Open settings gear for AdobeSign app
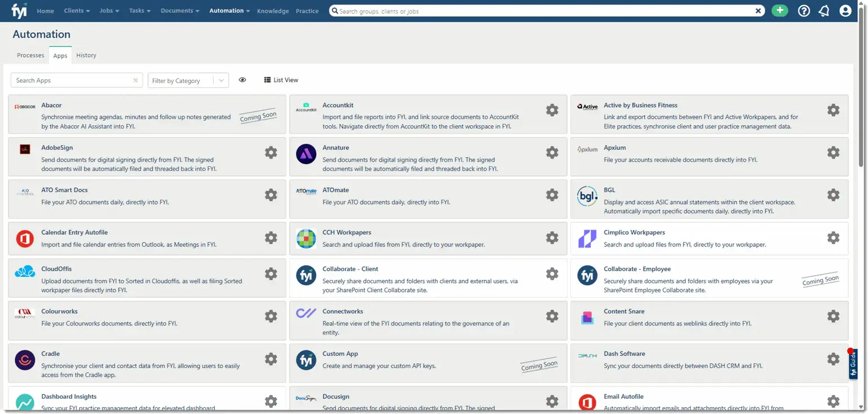This screenshot has width=868, height=414. pyautogui.click(x=271, y=152)
